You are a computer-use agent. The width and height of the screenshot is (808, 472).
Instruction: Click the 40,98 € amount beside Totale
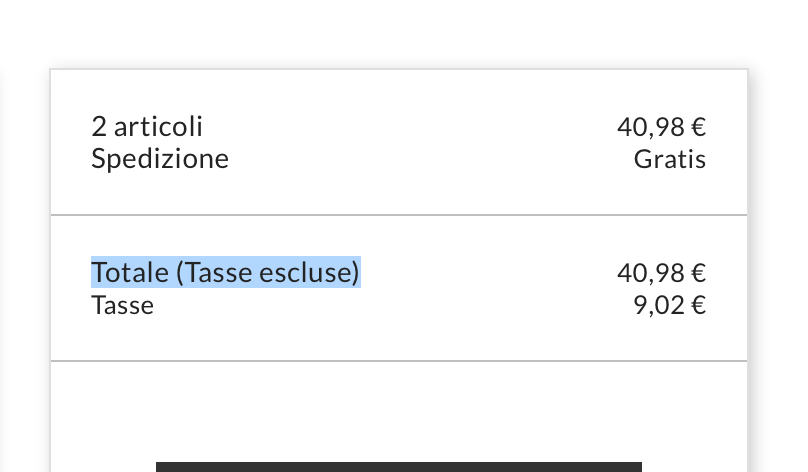(661, 273)
